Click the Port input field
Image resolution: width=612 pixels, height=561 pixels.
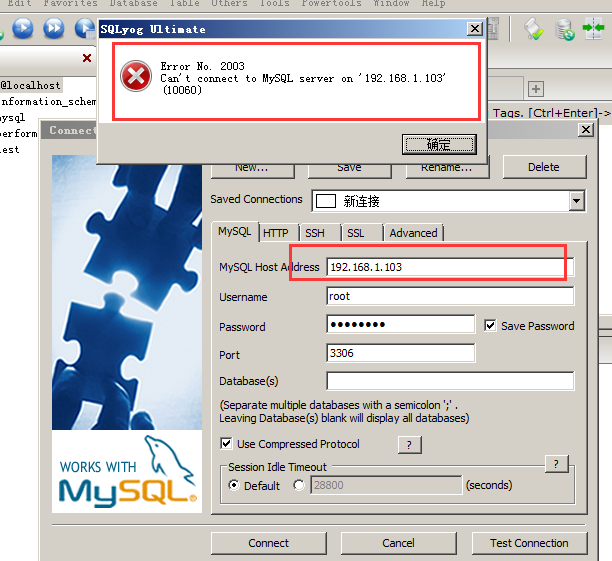[x=400, y=353]
